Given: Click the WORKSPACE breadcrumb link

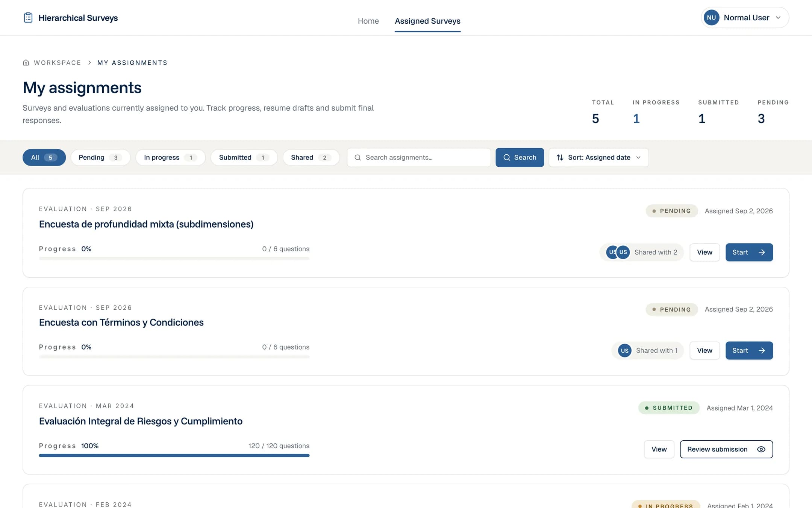Looking at the screenshot, I should 58,62.
